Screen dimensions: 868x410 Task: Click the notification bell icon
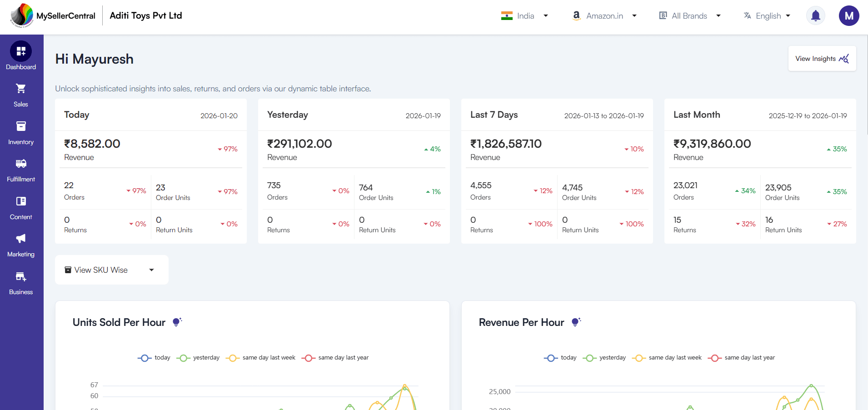pos(815,15)
